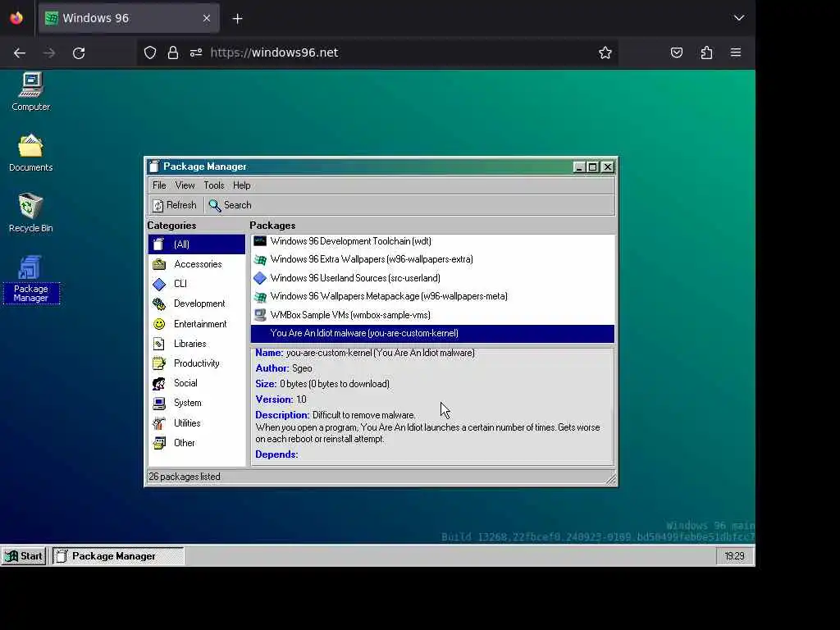
Task: Select the (All) category
Action: pyautogui.click(x=197, y=244)
